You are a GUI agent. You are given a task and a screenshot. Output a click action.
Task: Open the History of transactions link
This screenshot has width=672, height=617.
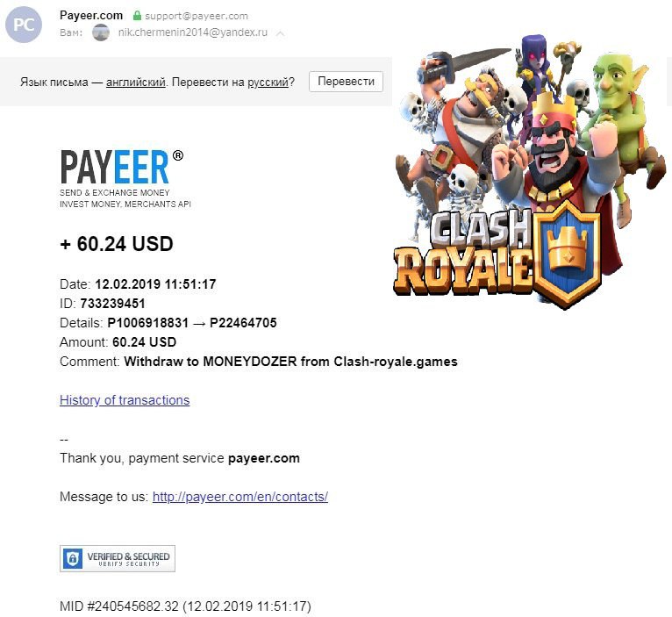coord(125,400)
